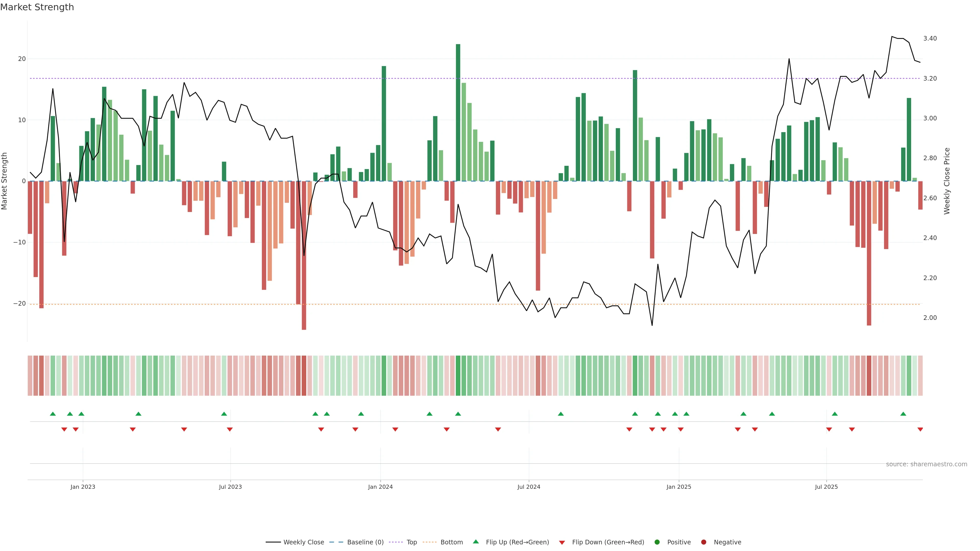This screenshot has height=551, width=980.
Task: Click the Jul 2025 axis label
Action: click(x=826, y=487)
